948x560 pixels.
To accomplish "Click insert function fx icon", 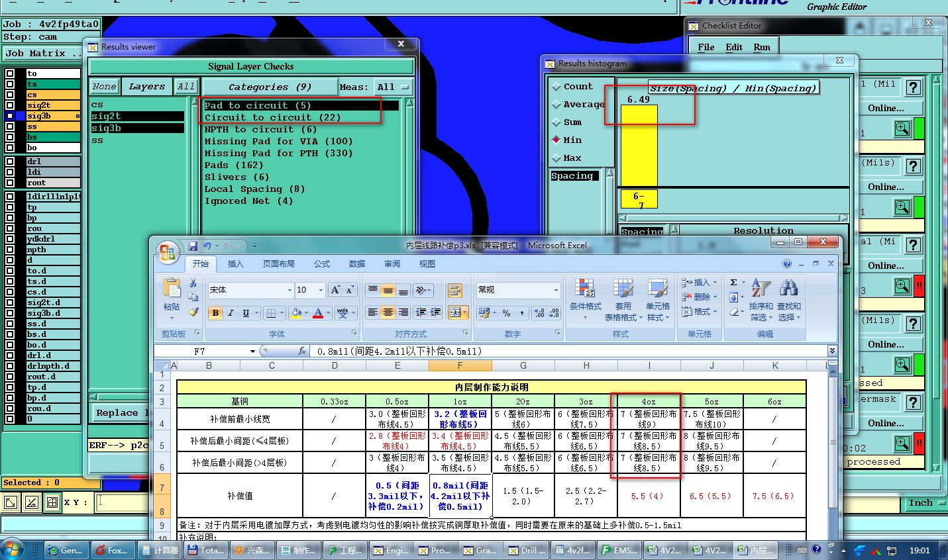I will 302,351.
